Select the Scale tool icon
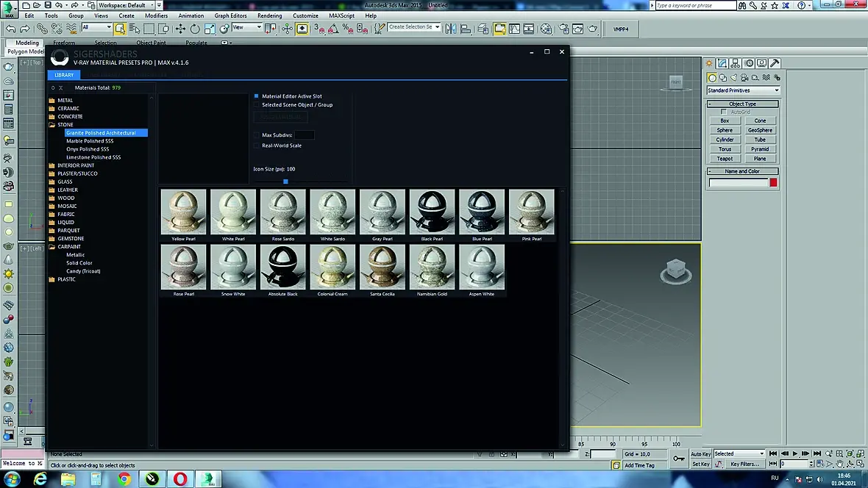Image resolution: width=868 pixels, height=488 pixels. (209, 29)
